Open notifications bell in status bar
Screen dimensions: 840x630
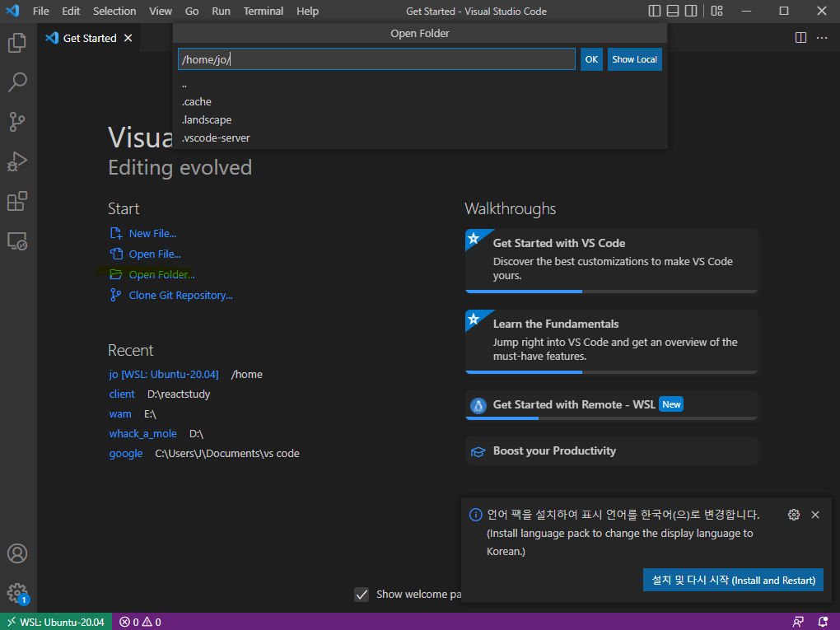tap(824, 622)
